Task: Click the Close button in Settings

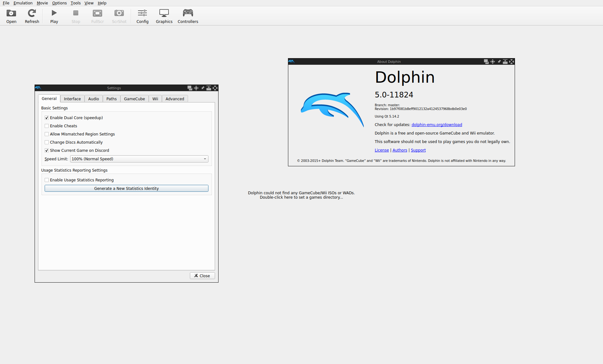Action: point(202,276)
